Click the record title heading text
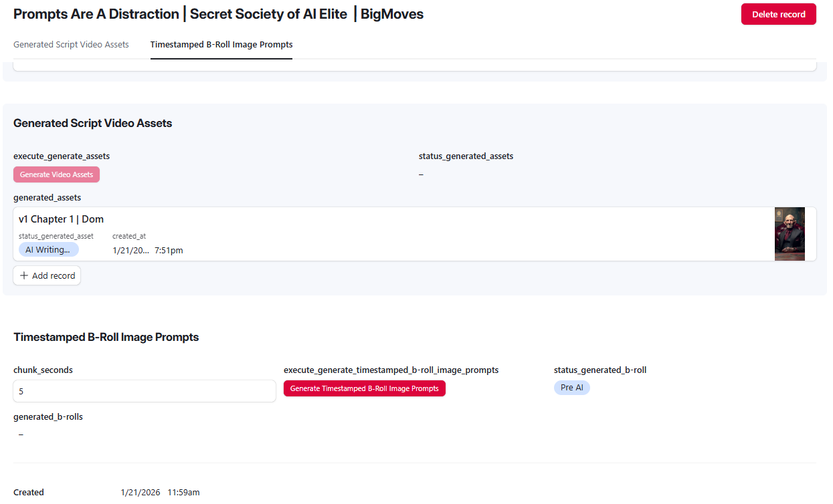This screenshot has width=833, height=504. tap(218, 14)
